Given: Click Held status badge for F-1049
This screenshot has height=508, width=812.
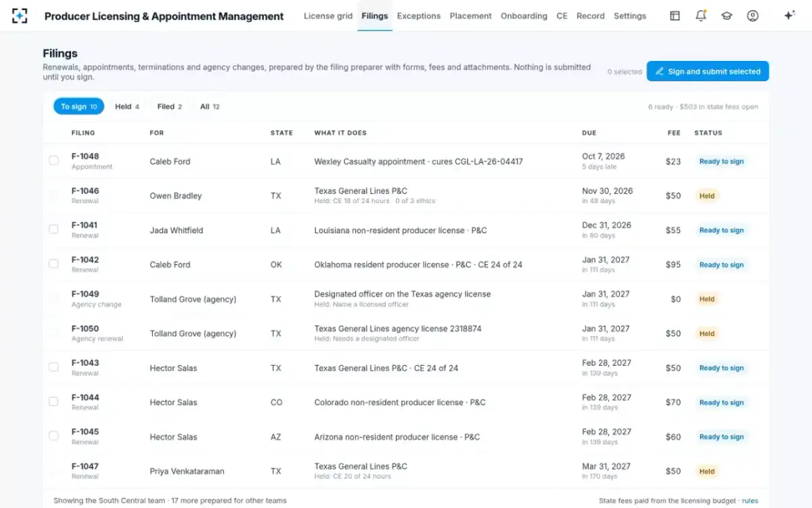Looking at the screenshot, I should 707,299.
